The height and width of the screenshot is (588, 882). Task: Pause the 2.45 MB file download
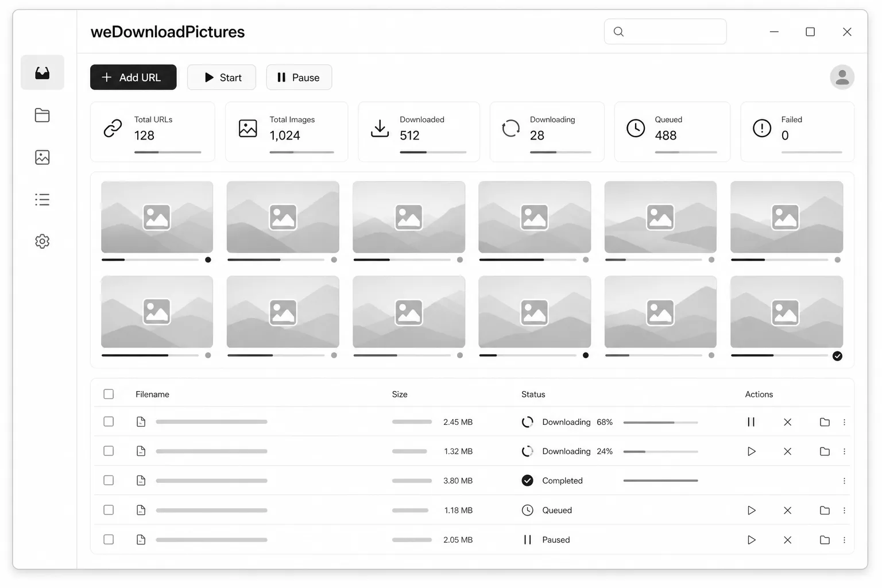[751, 422]
